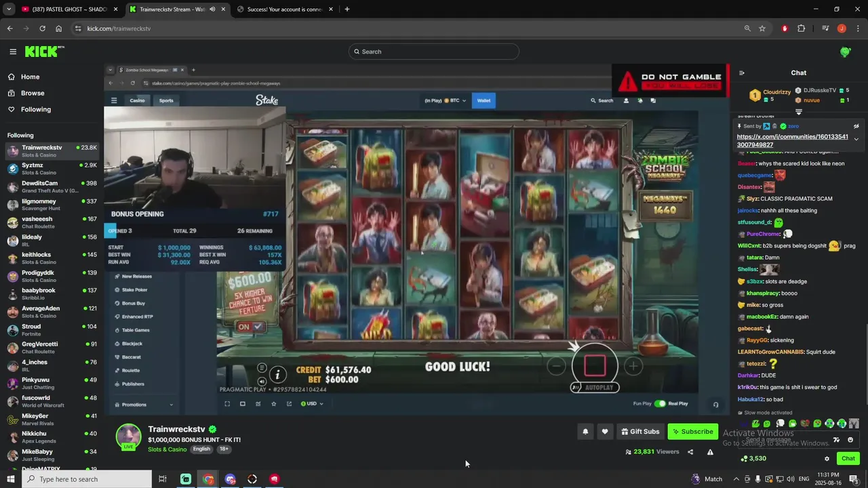Open the Chrome extensions puzzle icon

[802, 28]
